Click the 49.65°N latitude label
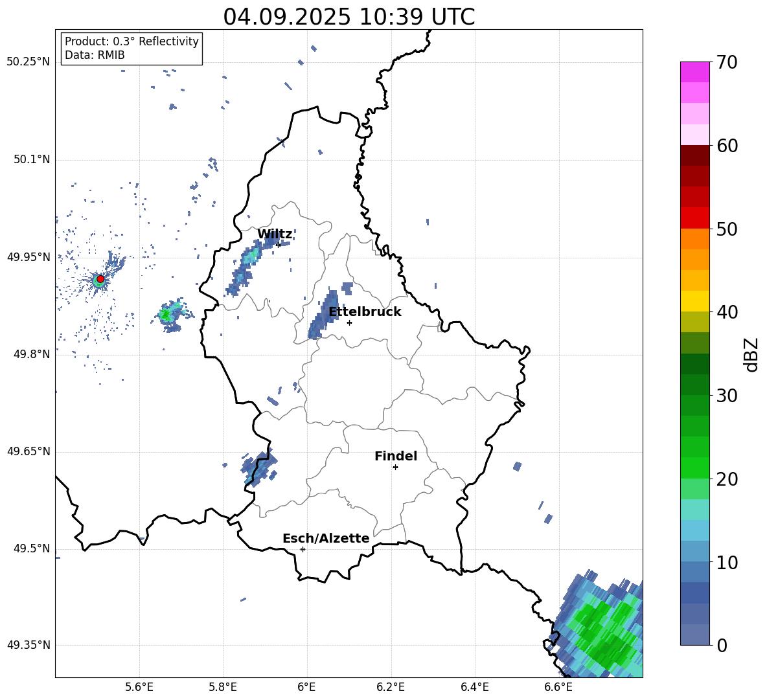The image size is (767, 700). click(28, 451)
